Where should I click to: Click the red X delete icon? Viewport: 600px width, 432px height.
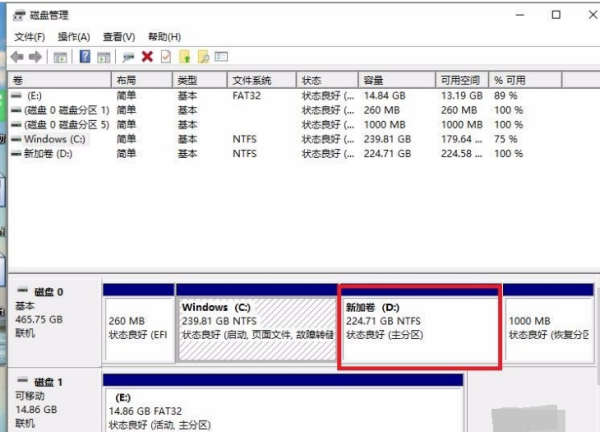coord(147,57)
